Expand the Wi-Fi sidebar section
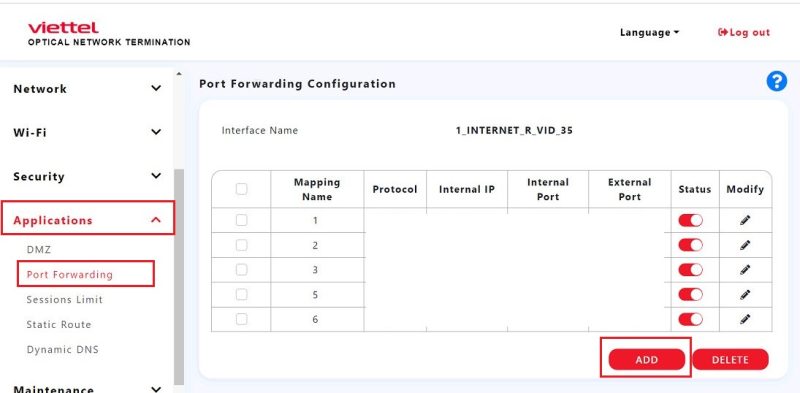 coord(87,132)
